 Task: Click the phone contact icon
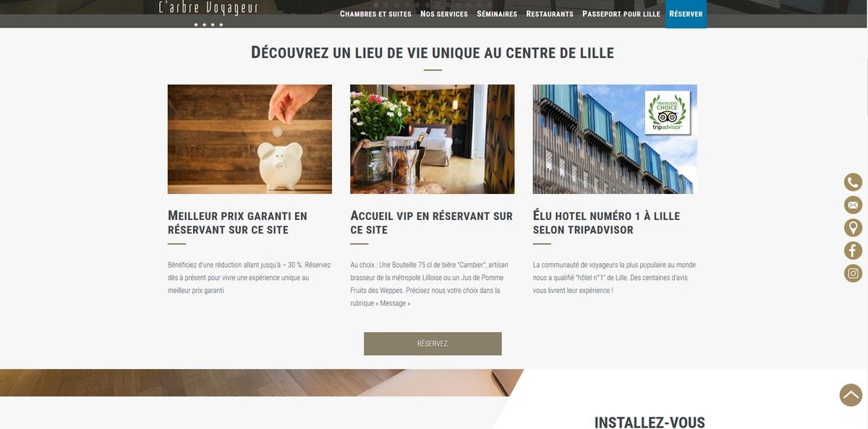[x=853, y=182]
